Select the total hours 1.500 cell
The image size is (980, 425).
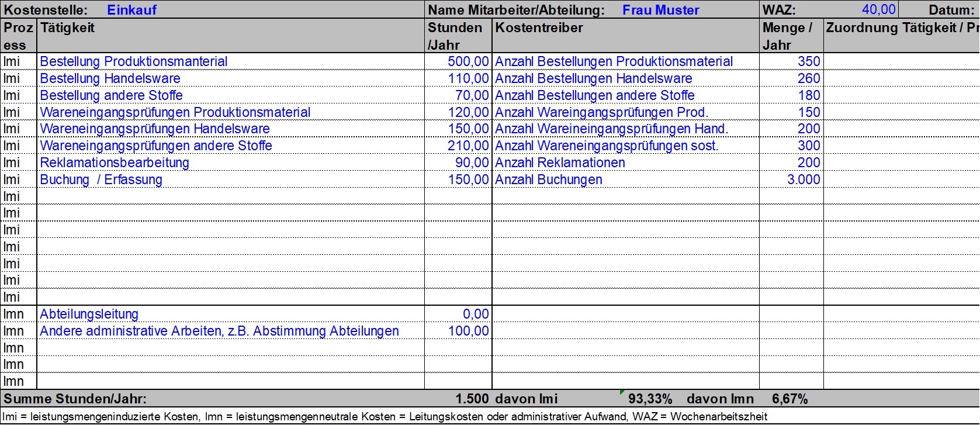click(472, 399)
